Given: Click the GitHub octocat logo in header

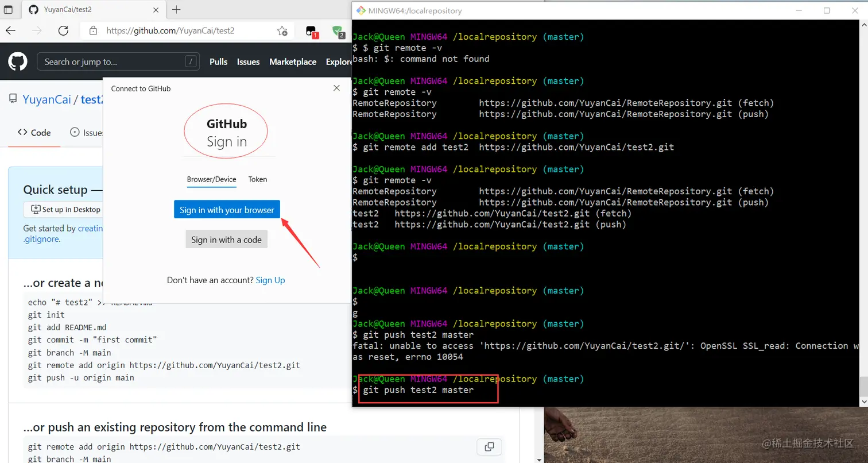Looking at the screenshot, I should pyautogui.click(x=18, y=61).
